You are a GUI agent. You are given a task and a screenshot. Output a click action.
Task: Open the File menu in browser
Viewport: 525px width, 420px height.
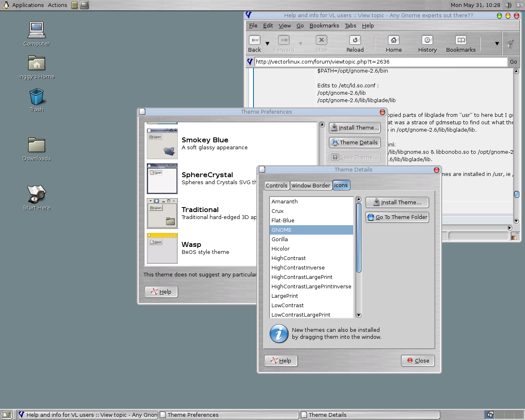point(253,25)
